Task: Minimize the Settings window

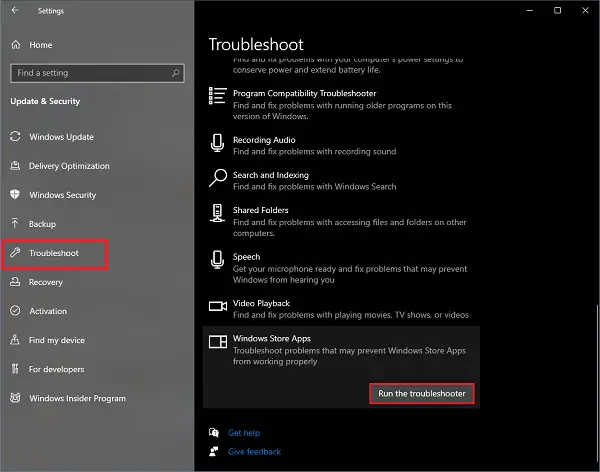Action: pyautogui.click(x=530, y=11)
